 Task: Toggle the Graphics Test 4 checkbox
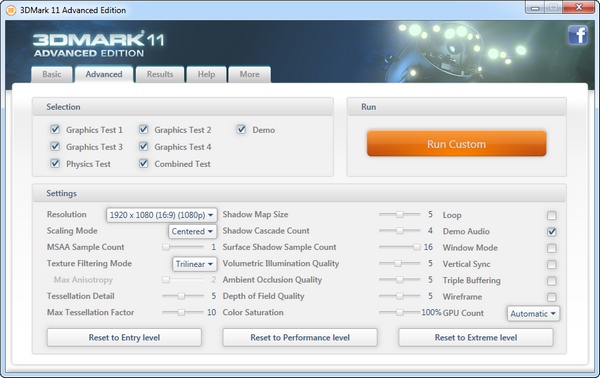(143, 146)
